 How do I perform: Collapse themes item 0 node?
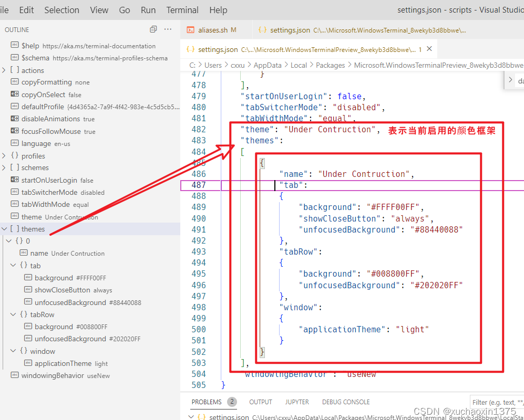9,241
